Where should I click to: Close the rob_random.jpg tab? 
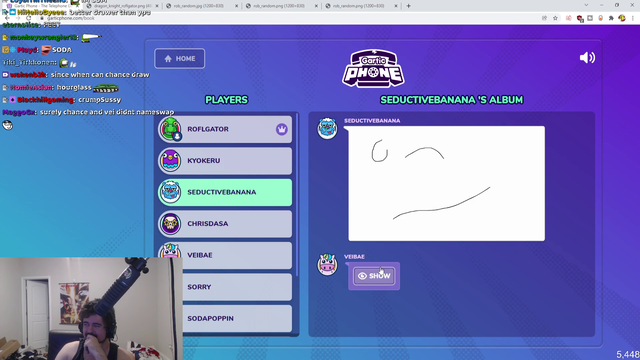coord(236,6)
